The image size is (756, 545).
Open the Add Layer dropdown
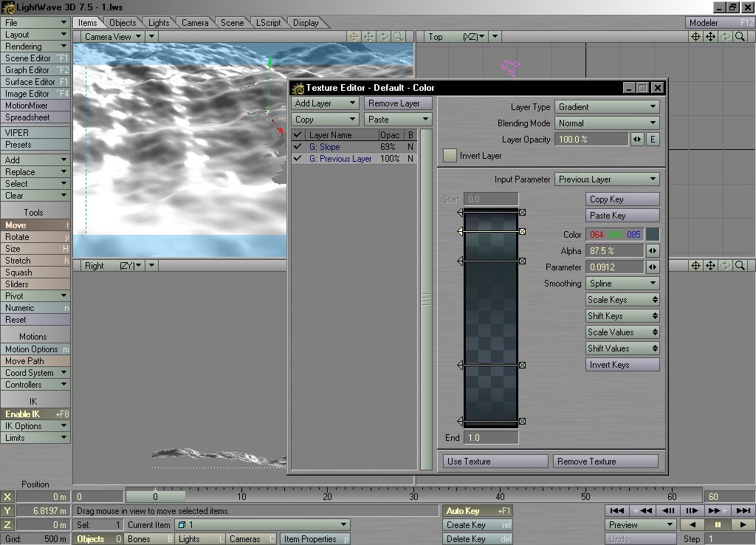click(326, 103)
